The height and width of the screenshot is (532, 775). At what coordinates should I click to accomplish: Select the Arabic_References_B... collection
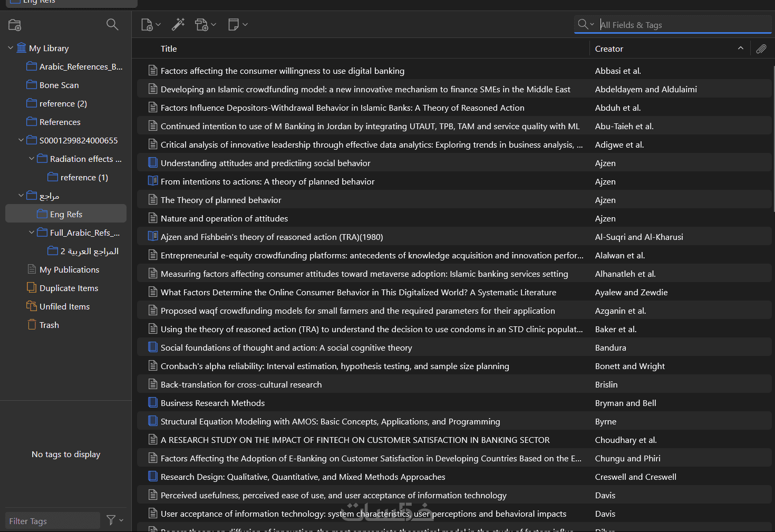pos(81,66)
